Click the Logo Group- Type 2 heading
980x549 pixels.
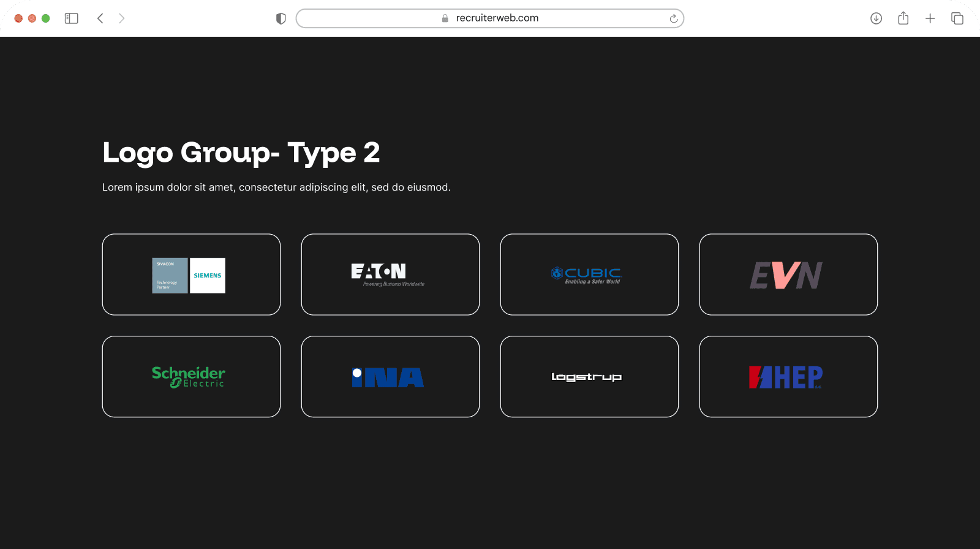coord(241,153)
